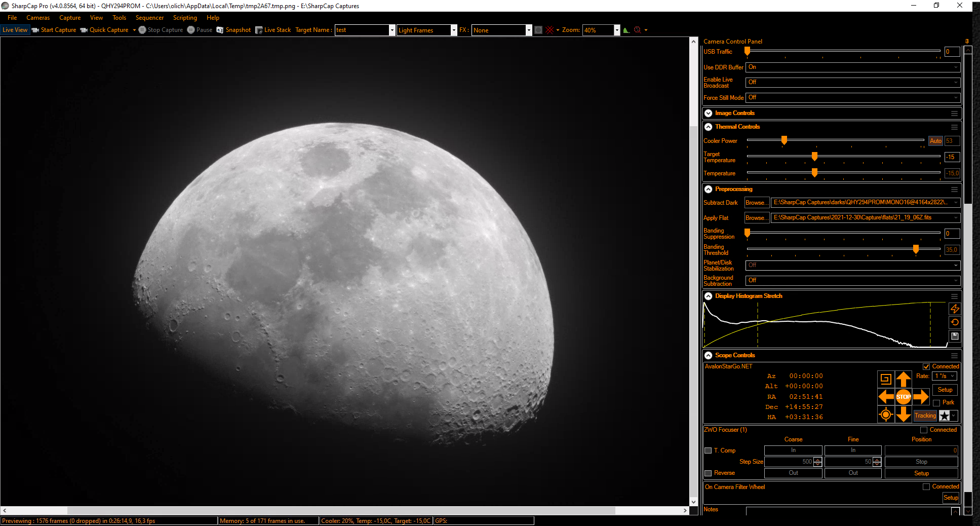Enable the T. Comp focuser checkbox
This screenshot has height=526, width=980.
(708, 450)
